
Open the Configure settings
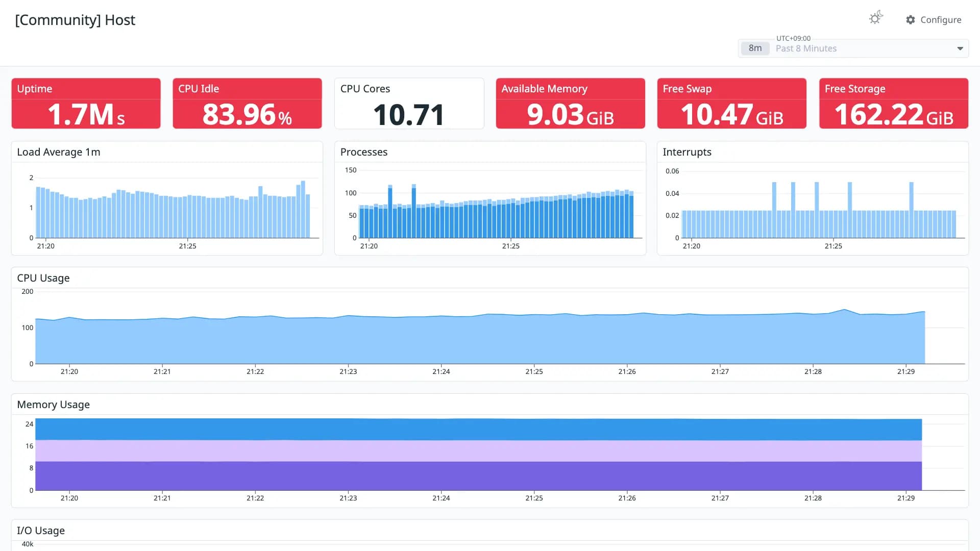tap(934, 20)
